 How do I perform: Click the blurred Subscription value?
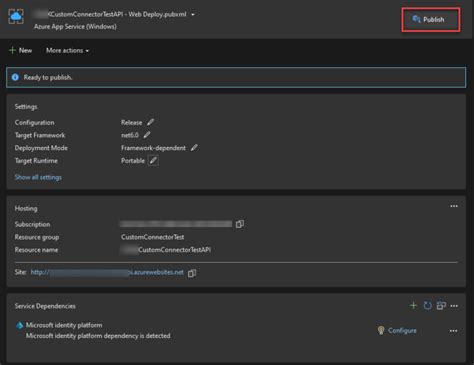[x=176, y=224]
